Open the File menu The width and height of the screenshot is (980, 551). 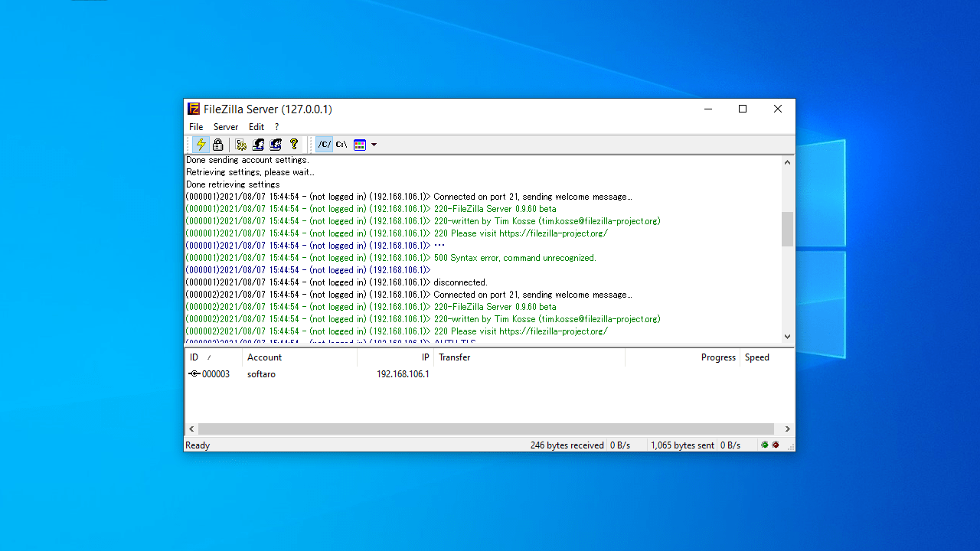(x=196, y=127)
